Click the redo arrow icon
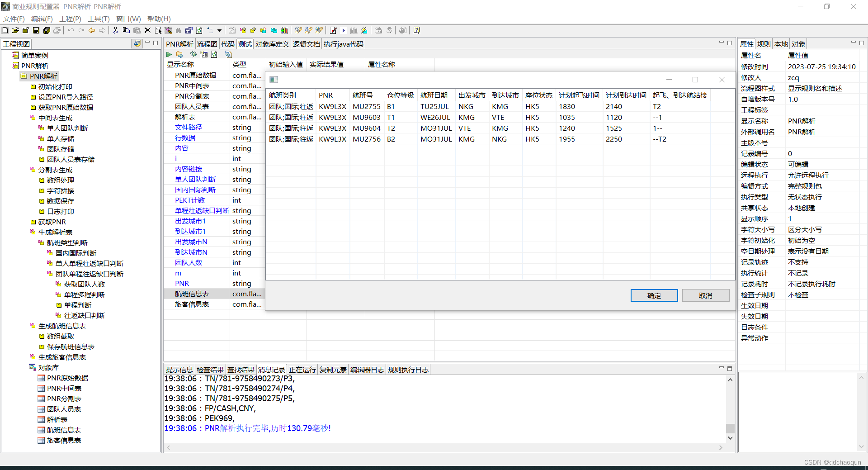The image size is (868, 470). point(81,30)
